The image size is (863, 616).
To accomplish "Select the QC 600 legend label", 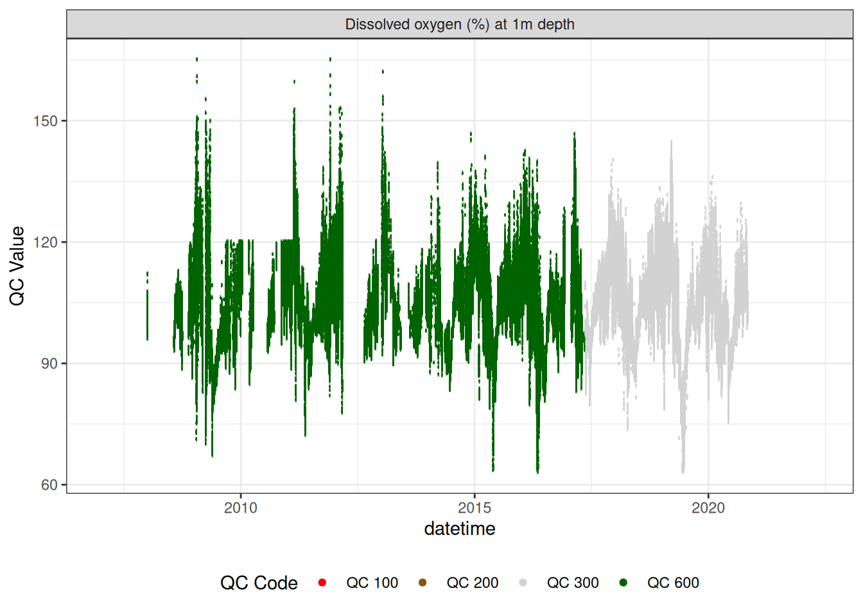I will 672,583.
